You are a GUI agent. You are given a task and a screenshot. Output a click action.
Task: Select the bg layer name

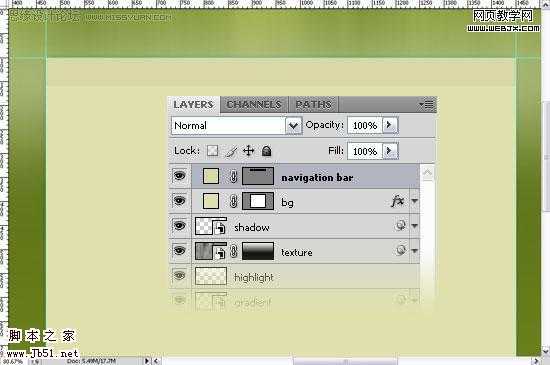287,203
